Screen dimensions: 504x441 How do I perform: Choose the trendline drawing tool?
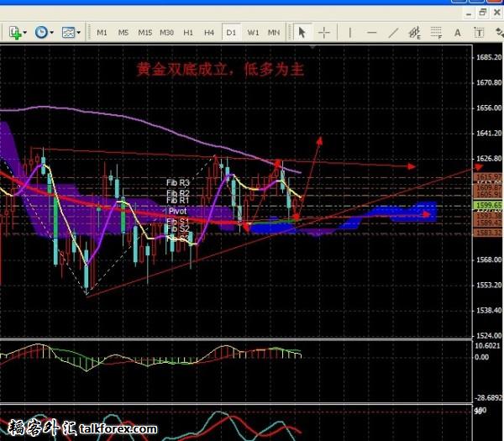pyautogui.click(x=391, y=33)
